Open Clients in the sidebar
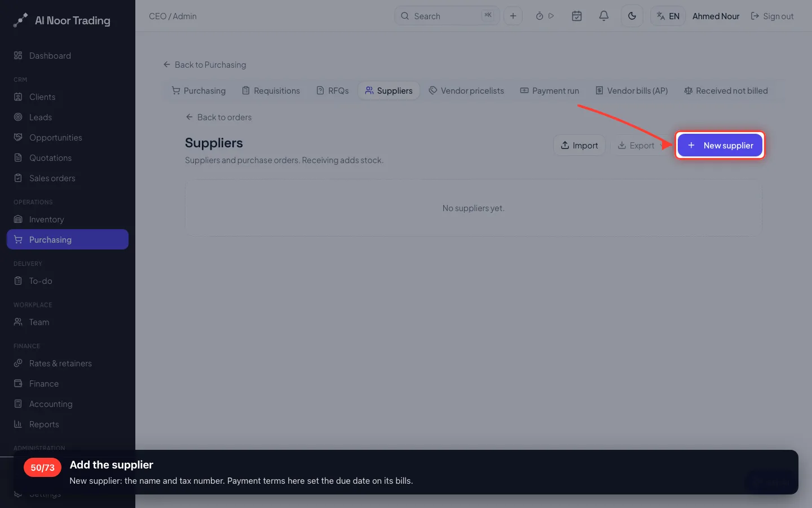 click(68, 97)
